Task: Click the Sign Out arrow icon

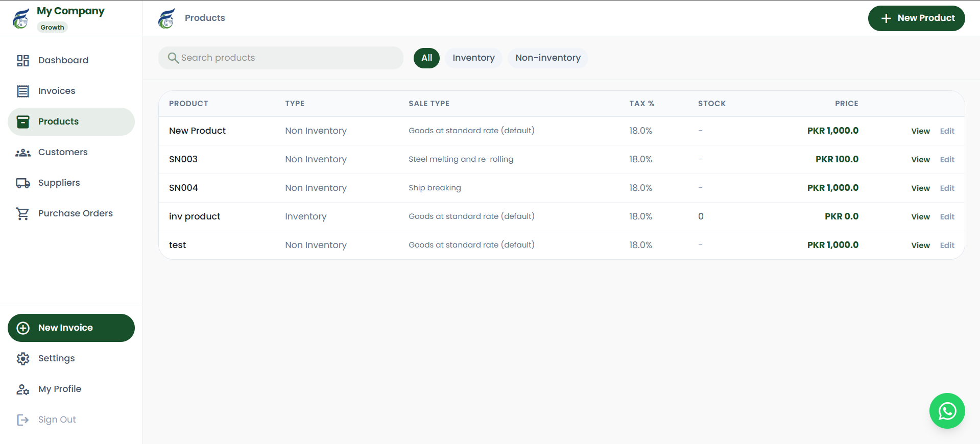Action: [x=23, y=420]
